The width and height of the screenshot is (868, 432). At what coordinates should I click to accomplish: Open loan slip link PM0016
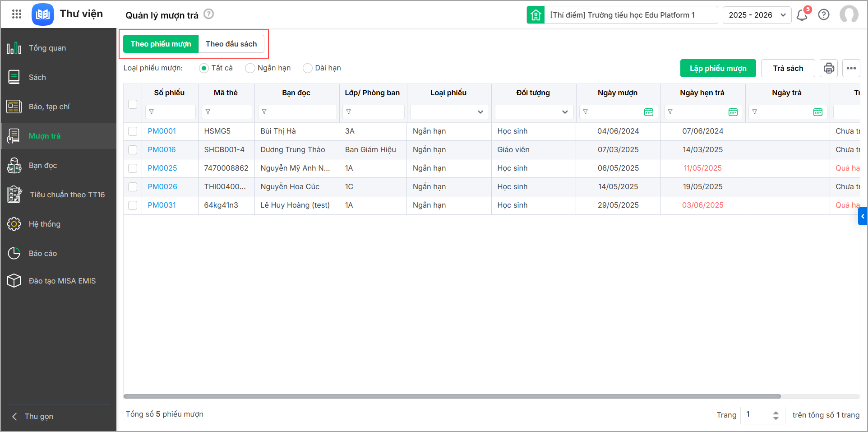(162, 149)
